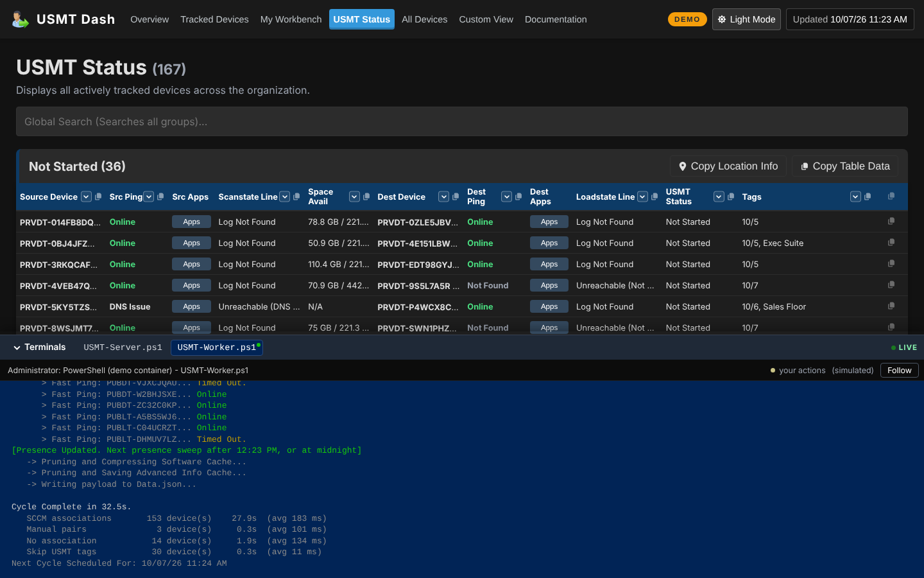Collapse the Terminals panel chevron
Image resolution: width=924 pixels, height=578 pixels.
coord(17,347)
